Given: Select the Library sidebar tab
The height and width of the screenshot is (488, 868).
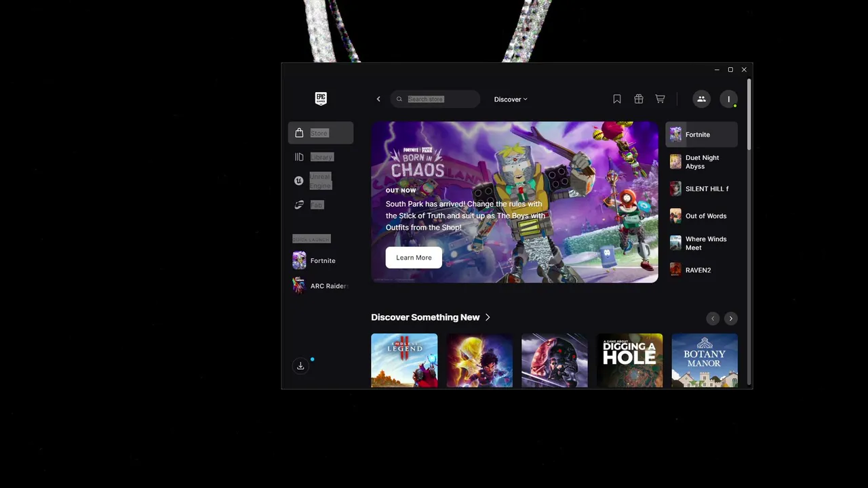Looking at the screenshot, I should (321, 157).
